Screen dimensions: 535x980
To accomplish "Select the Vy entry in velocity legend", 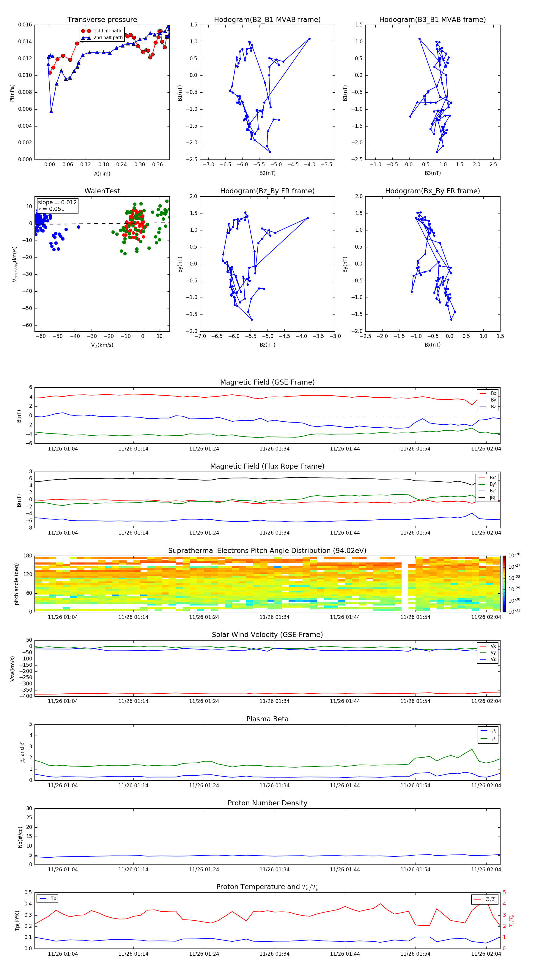I will click(x=488, y=652).
